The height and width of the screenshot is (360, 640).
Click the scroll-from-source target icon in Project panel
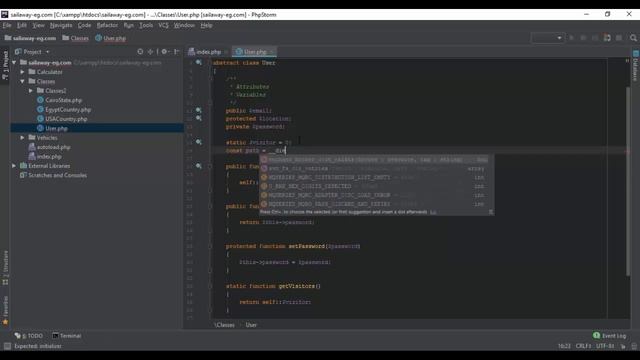coord(140,52)
